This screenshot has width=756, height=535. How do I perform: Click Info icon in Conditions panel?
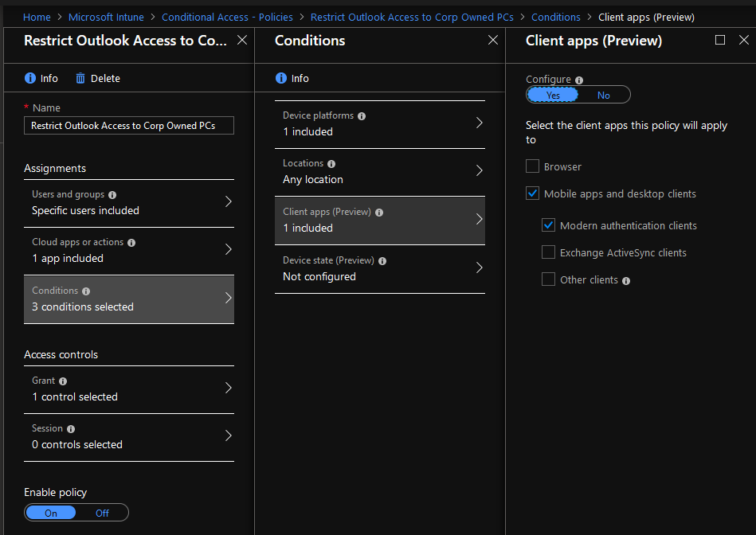click(280, 78)
